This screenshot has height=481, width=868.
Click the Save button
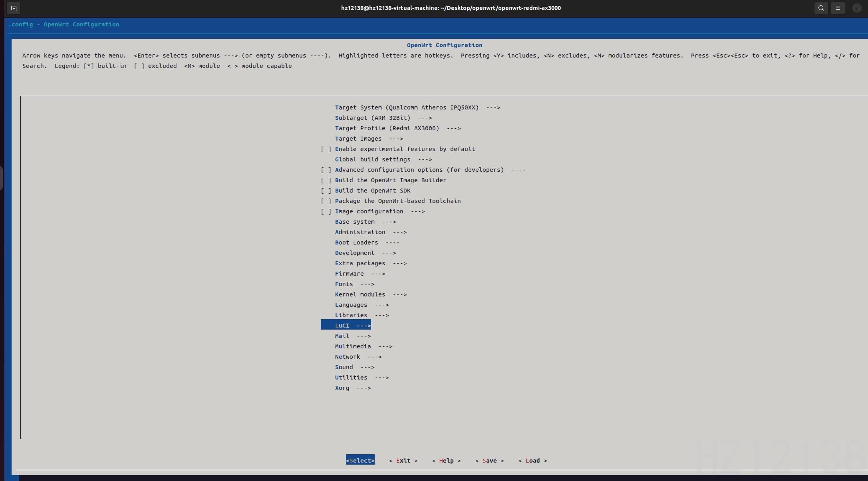(490, 461)
